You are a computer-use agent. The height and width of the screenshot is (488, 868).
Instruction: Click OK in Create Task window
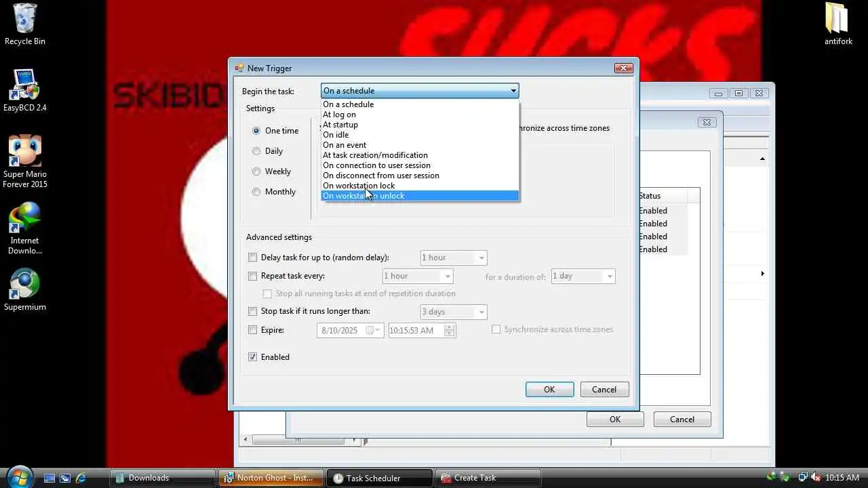coord(615,420)
